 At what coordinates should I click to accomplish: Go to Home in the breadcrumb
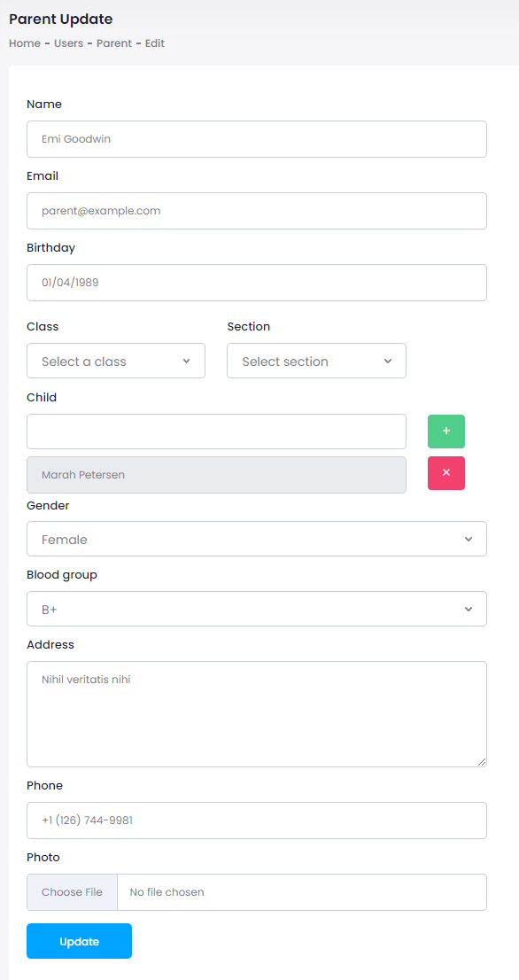coord(25,43)
